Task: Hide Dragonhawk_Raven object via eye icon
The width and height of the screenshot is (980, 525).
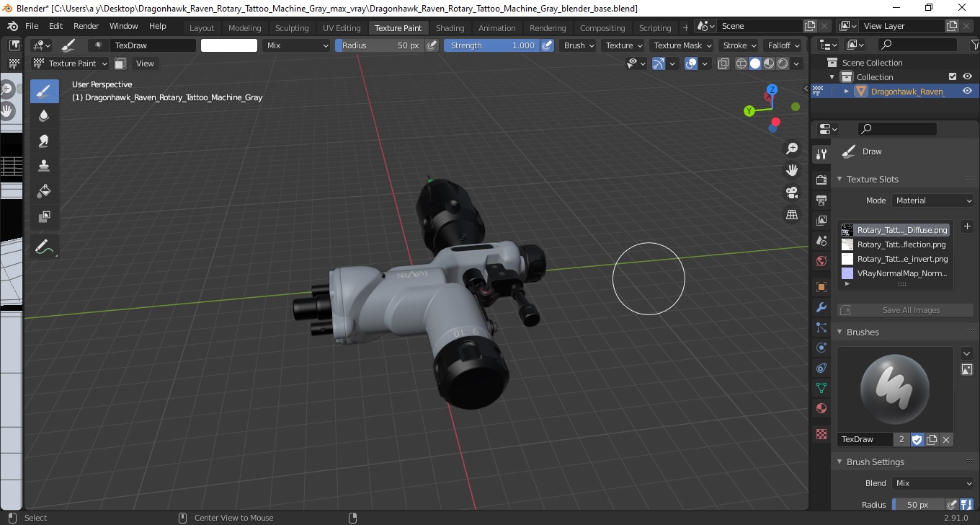Action: (x=968, y=91)
